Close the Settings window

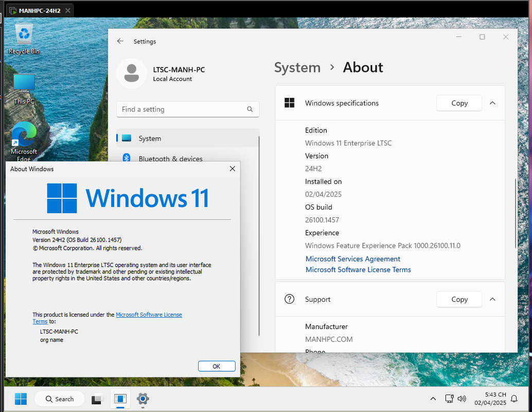click(x=506, y=37)
